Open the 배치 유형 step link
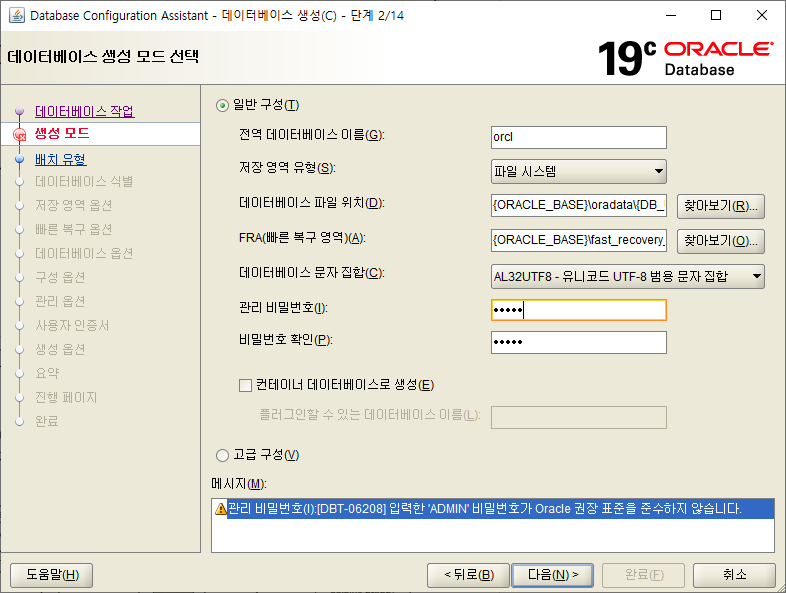 click(x=61, y=159)
